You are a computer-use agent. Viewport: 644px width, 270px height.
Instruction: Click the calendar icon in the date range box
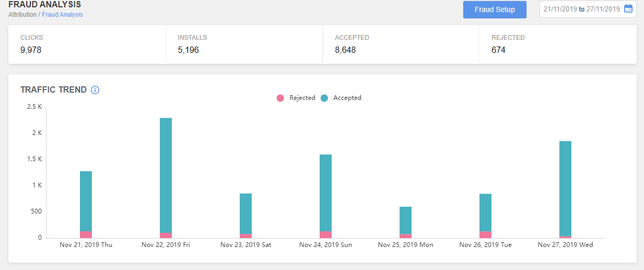tap(628, 9)
